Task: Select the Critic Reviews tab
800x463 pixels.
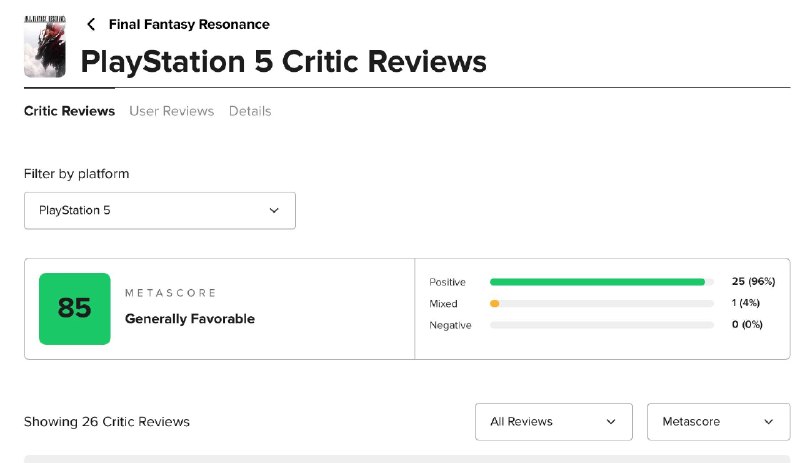Action: coord(69,111)
